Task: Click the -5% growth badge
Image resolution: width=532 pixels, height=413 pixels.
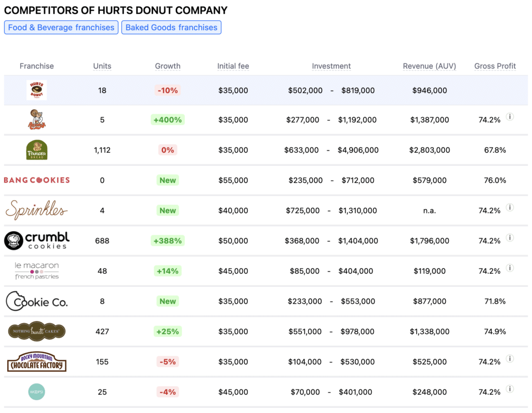Action: click(168, 362)
